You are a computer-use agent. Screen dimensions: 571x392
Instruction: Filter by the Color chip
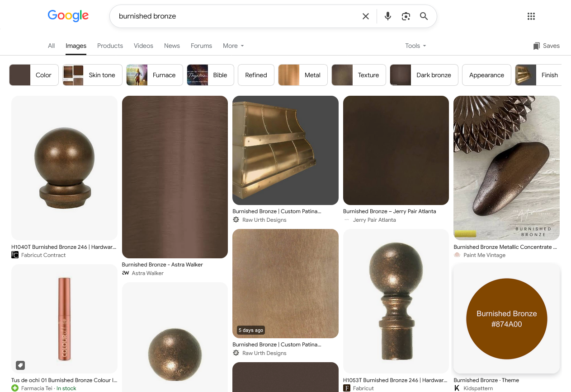pos(34,75)
